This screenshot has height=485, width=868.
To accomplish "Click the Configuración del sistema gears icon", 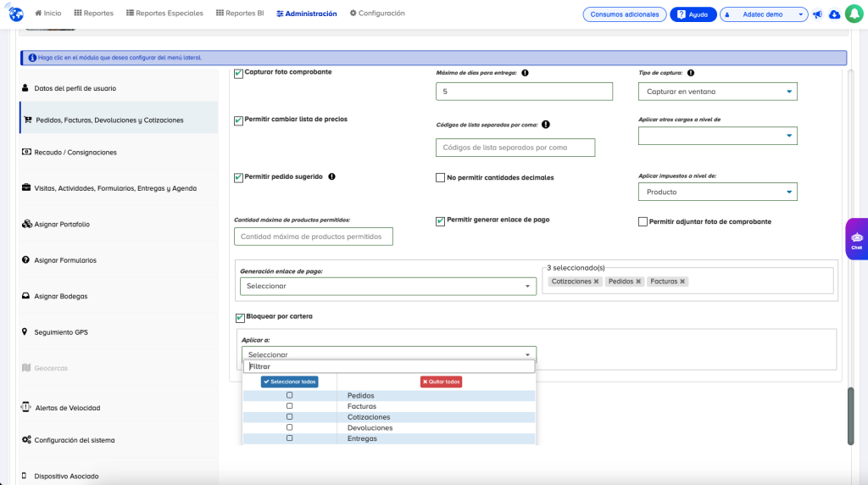I will tap(26, 439).
